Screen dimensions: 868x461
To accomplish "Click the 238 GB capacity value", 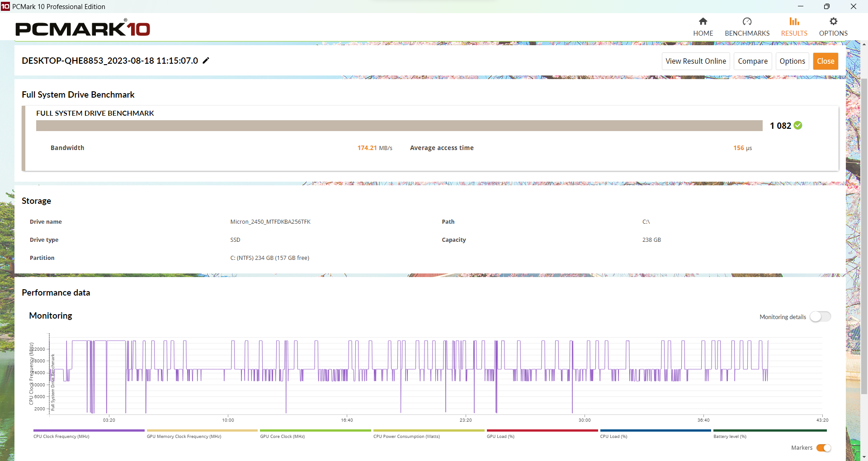I will pyautogui.click(x=651, y=240).
